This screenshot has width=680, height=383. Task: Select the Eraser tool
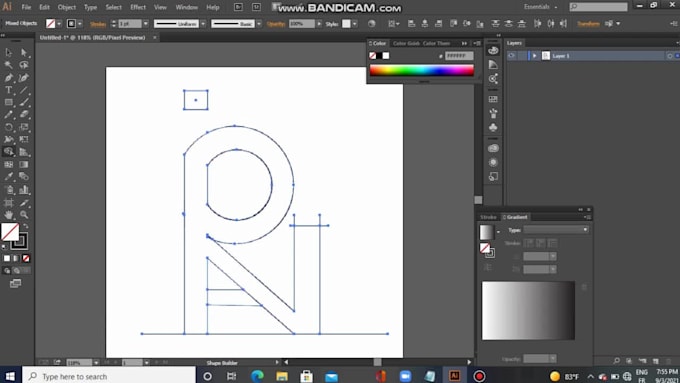point(24,115)
